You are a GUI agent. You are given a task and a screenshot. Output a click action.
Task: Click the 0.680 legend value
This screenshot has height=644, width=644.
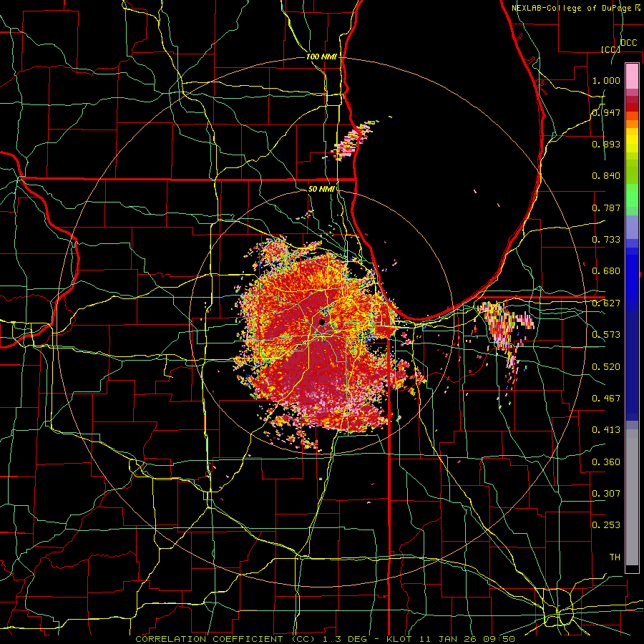pos(606,271)
